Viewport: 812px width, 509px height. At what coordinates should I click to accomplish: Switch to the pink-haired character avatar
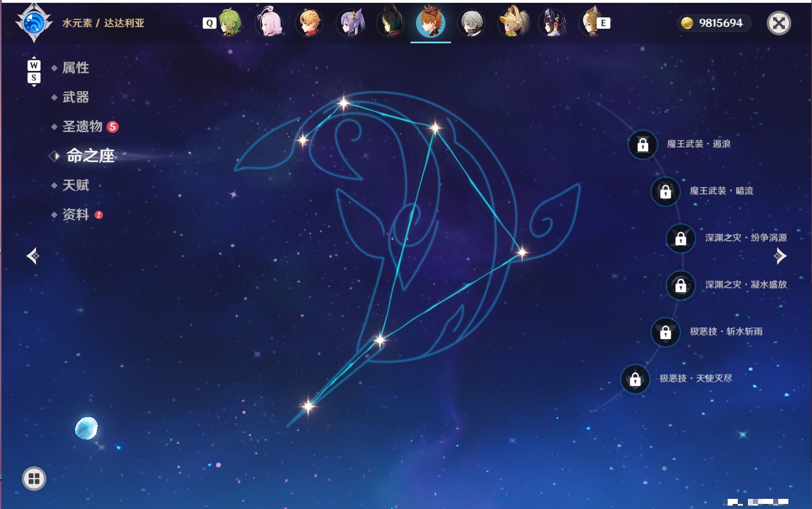pos(269,22)
